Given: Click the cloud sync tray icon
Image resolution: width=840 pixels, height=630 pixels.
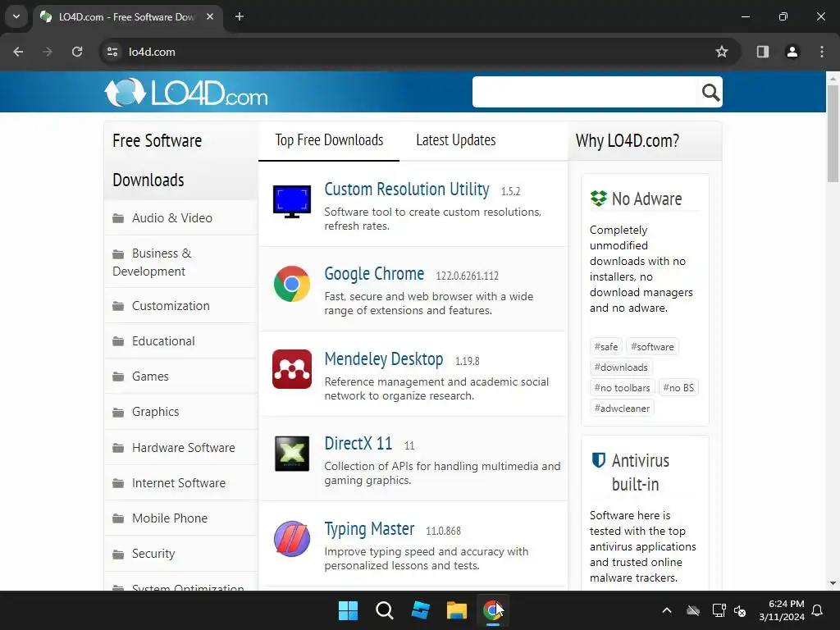Looking at the screenshot, I should point(693,610).
